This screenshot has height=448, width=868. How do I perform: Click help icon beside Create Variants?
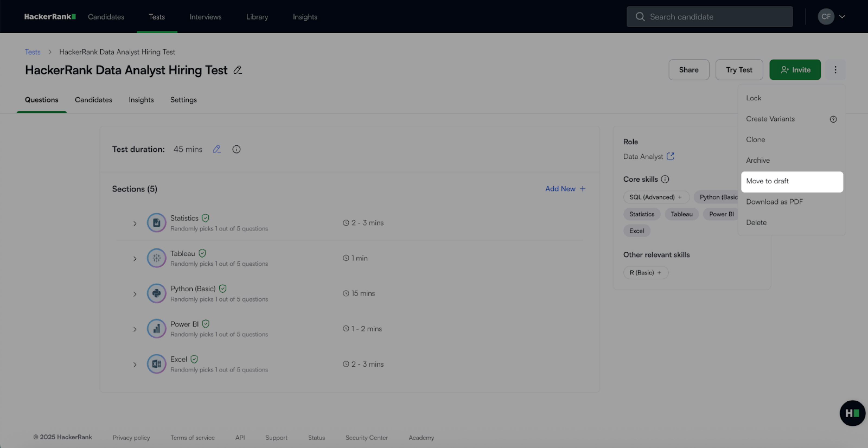(x=833, y=119)
